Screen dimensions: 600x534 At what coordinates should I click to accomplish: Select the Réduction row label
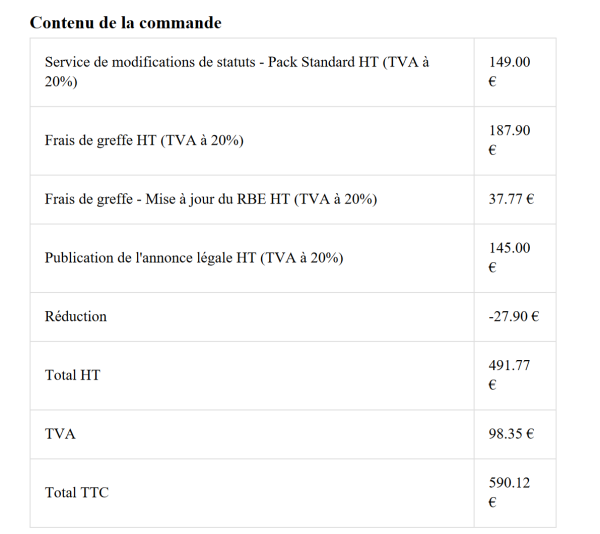click(x=76, y=316)
